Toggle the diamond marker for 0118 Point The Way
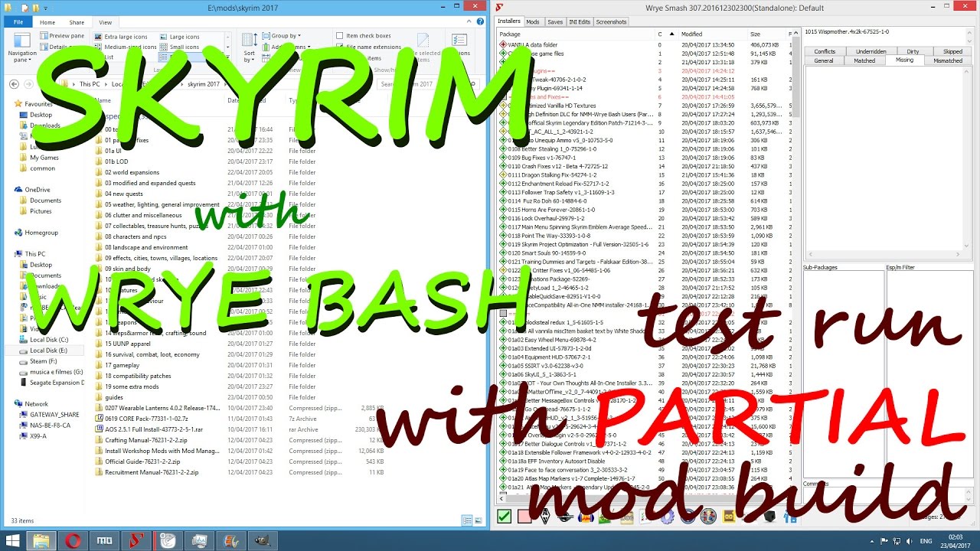This screenshot has height=551, width=980. coord(503,236)
